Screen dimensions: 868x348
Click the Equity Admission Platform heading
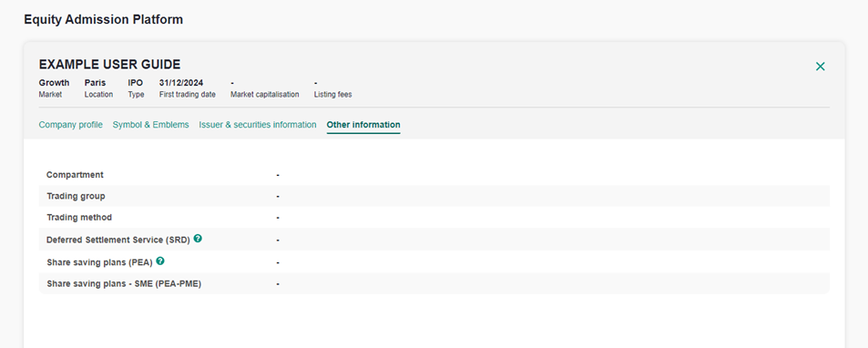[104, 20]
